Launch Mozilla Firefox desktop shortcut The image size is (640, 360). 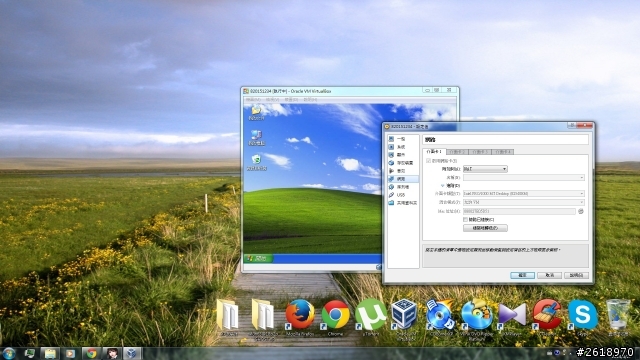click(x=300, y=317)
